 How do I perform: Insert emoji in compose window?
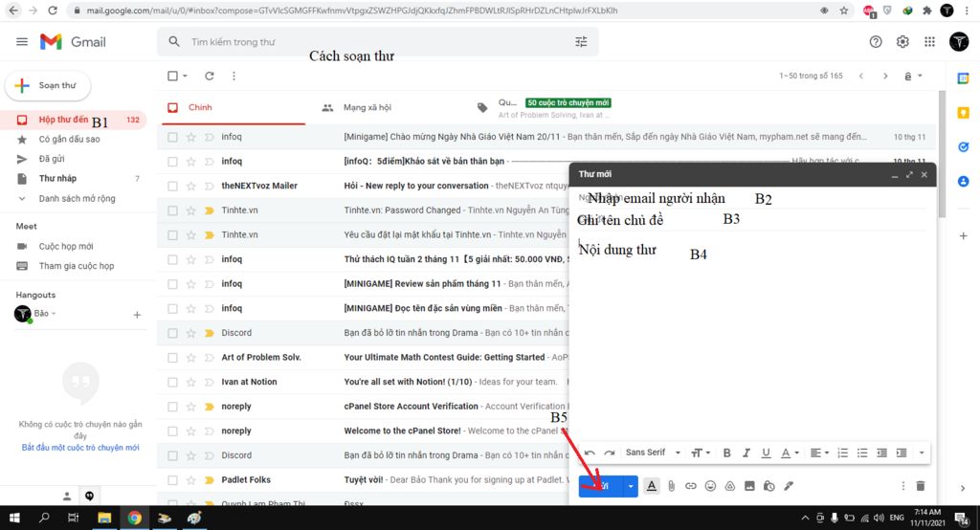[711, 486]
